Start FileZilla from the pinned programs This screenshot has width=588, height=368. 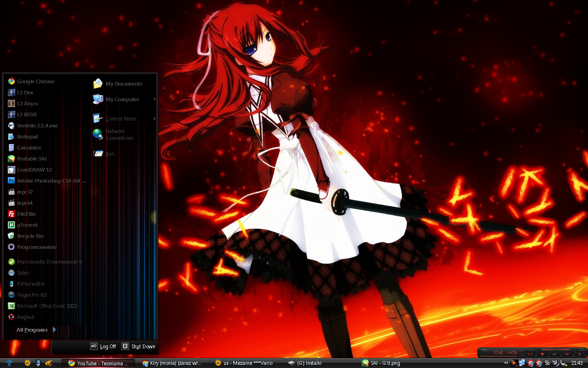click(26, 214)
